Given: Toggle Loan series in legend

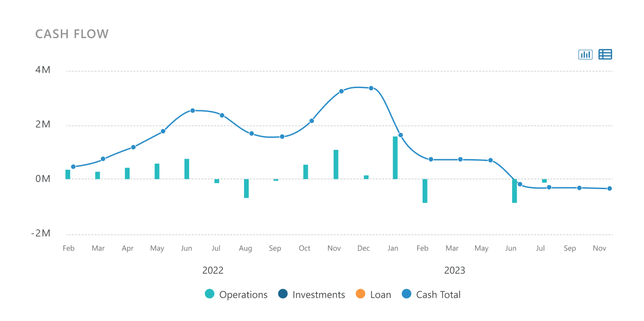Looking at the screenshot, I should 373,294.
